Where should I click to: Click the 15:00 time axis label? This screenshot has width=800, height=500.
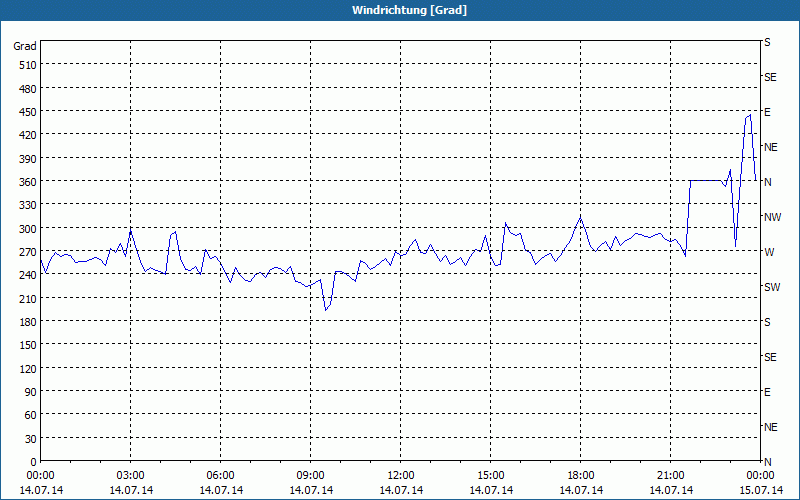click(491, 476)
